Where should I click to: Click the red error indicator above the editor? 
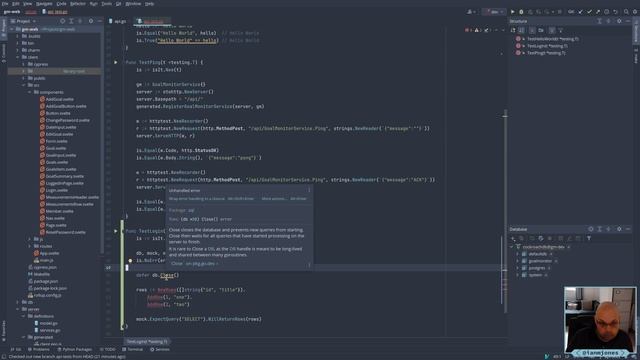click(468, 30)
